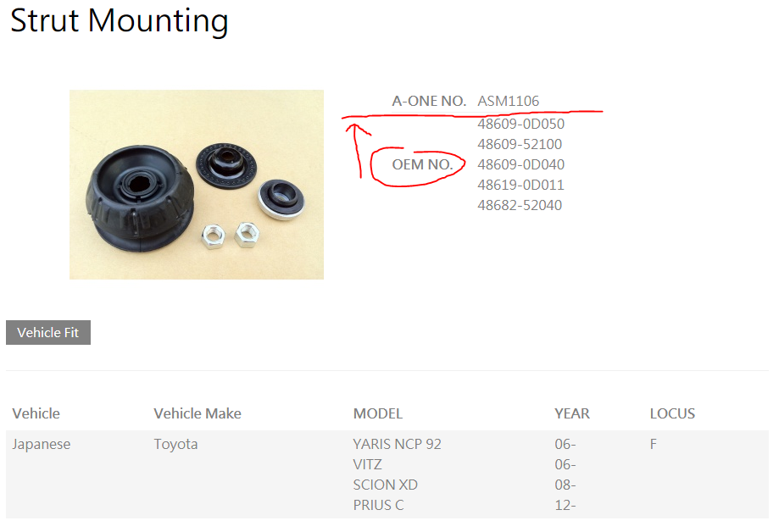779x532 pixels.
Task: Click the LOCUS column header
Action: coord(672,413)
